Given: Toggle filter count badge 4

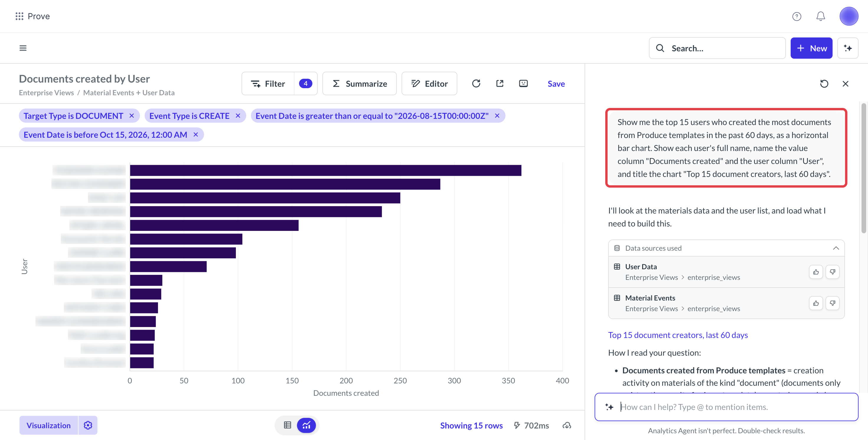Looking at the screenshot, I should 305,83.
